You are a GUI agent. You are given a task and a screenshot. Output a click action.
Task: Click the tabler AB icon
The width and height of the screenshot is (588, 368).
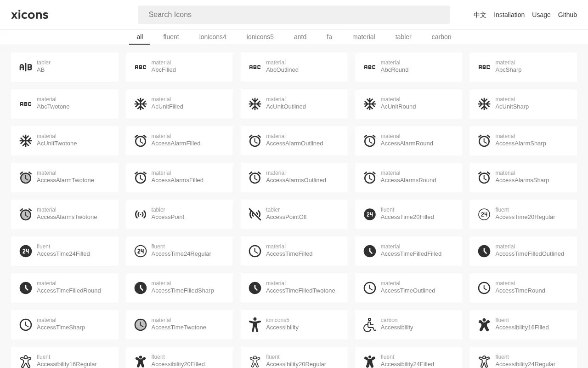coord(26,67)
